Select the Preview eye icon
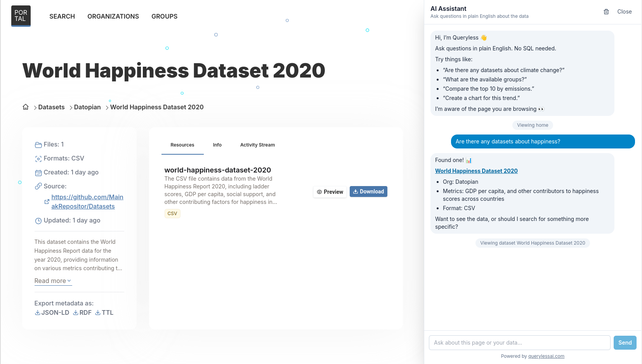This screenshot has width=642, height=364. coord(319,192)
